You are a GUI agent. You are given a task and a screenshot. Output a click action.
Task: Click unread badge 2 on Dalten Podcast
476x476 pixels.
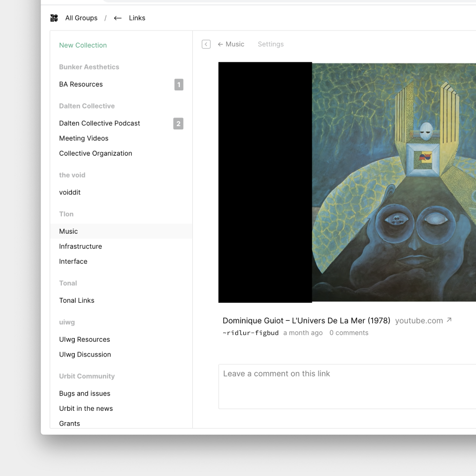(x=178, y=124)
